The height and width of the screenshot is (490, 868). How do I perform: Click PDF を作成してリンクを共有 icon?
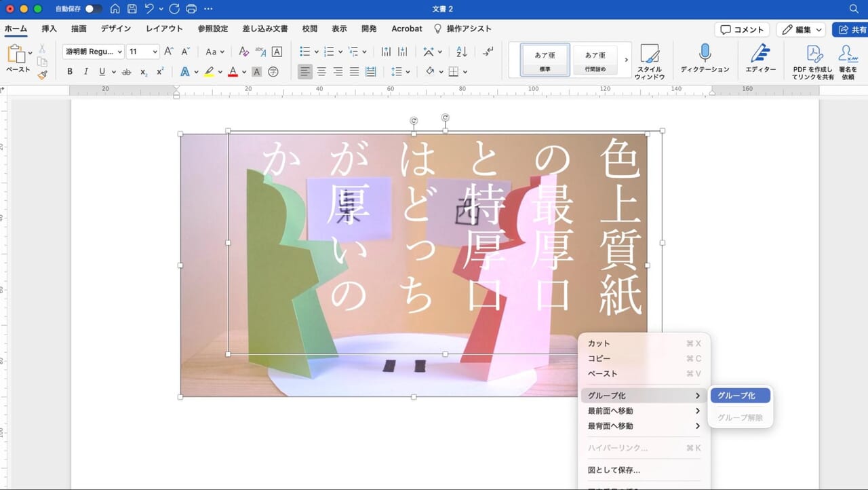point(811,61)
